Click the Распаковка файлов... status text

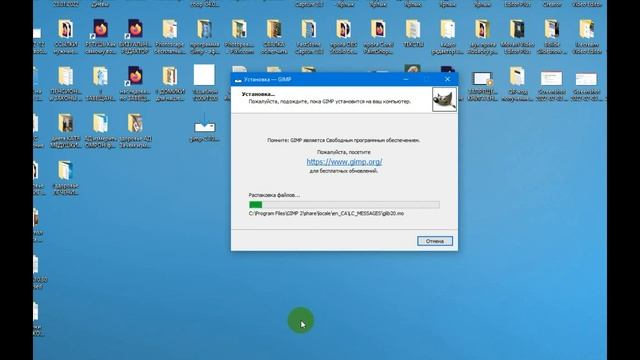pos(274,195)
